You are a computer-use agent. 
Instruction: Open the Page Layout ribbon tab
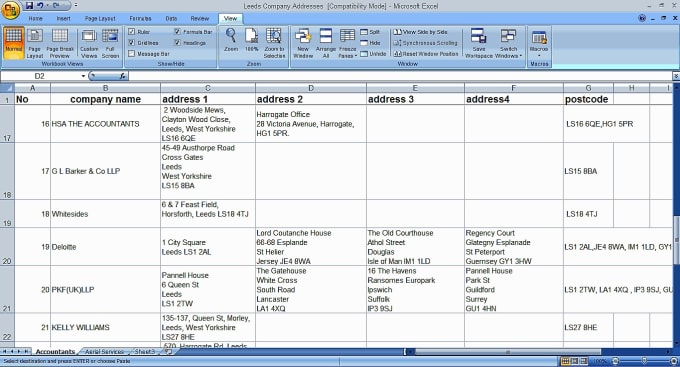coord(100,19)
